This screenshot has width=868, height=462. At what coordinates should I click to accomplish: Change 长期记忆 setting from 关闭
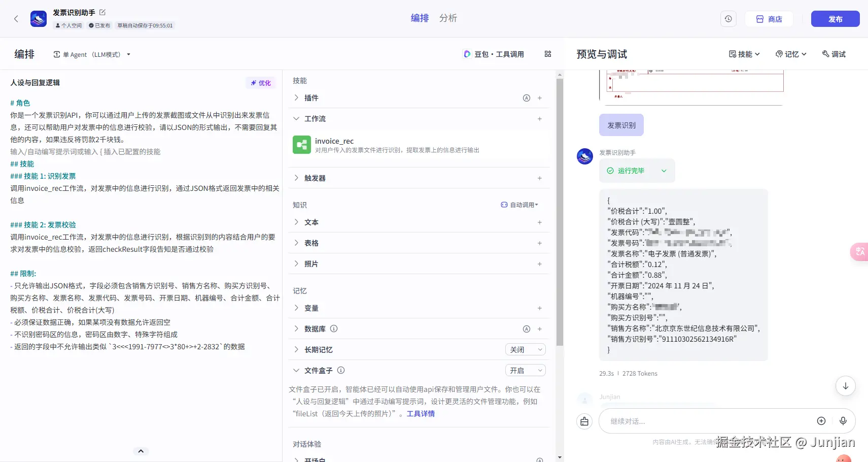click(526, 350)
